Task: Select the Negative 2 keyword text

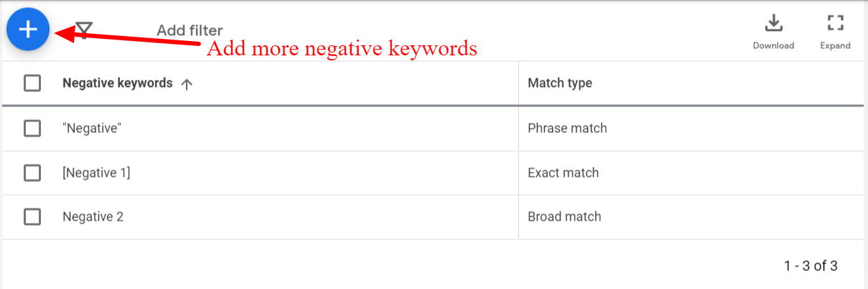Action: [93, 216]
